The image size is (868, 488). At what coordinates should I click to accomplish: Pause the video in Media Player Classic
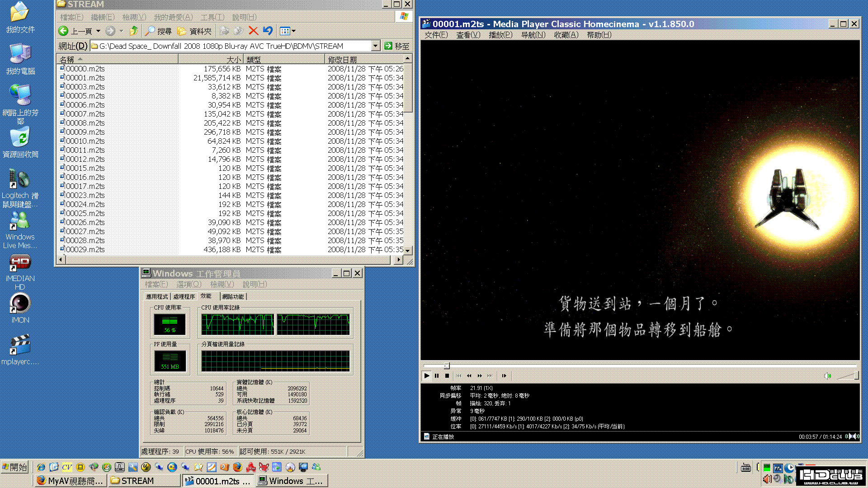click(x=437, y=375)
